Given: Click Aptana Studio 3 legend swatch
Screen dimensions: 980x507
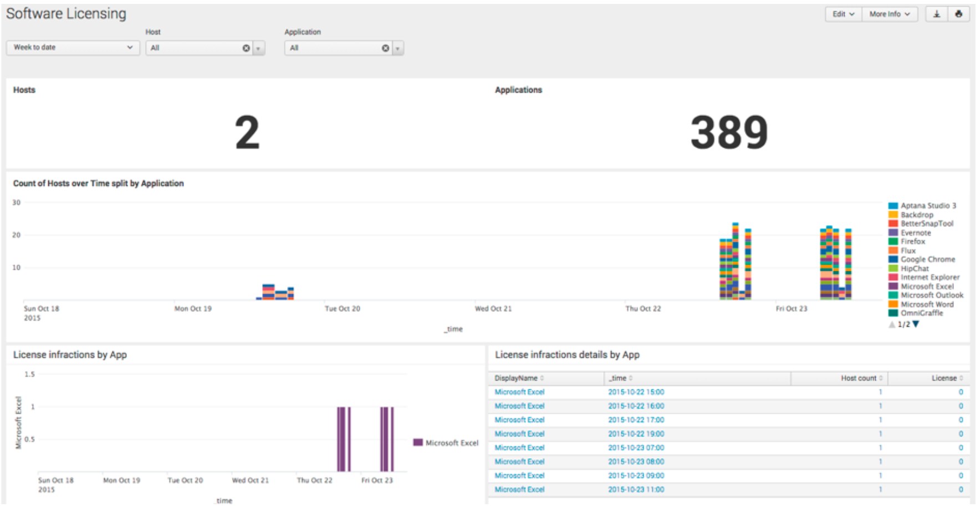Looking at the screenshot, I should 893,206.
